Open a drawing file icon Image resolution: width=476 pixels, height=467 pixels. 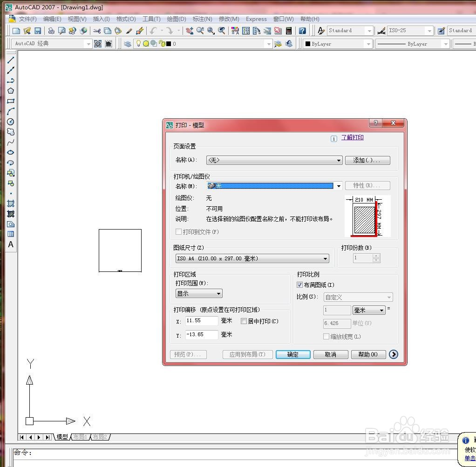(27, 31)
